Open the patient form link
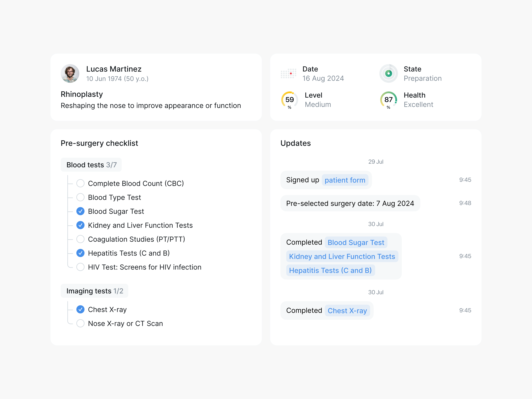Image resolution: width=532 pixels, height=399 pixels. pyautogui.click(x=345, y=180)
